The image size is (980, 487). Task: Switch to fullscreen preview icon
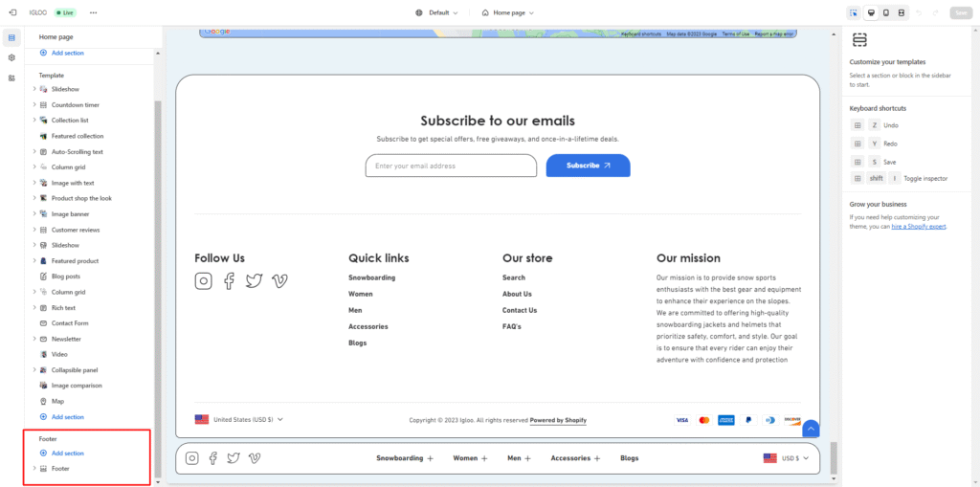click(902, 12)
